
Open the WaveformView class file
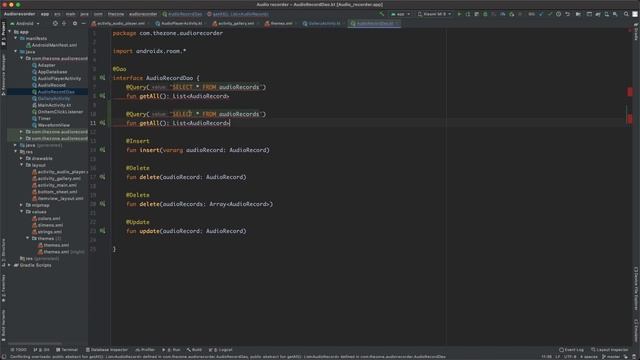pos(51,125)
